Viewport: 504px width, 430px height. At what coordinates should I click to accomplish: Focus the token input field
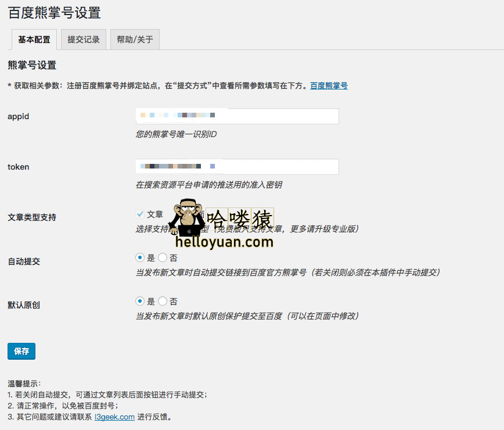[237, 167]
